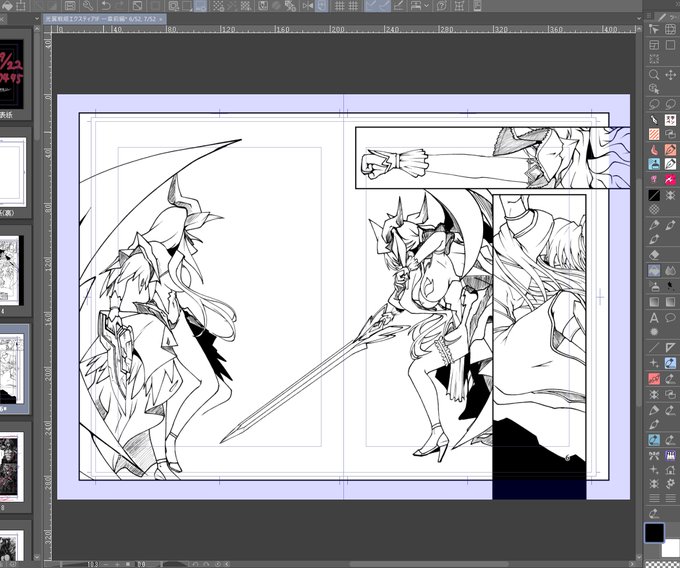680x568 pixels.
Task: Open canvas tab list dropdown arrow
Action: coord(638,19)
